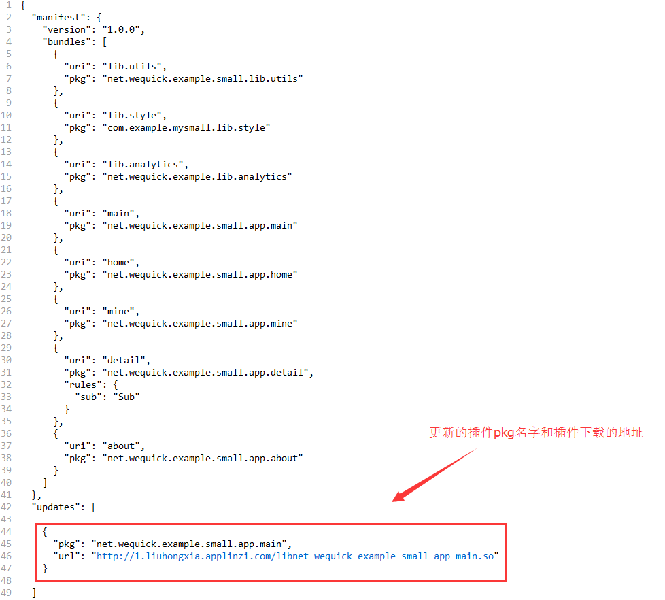The image size is (665, 600).
Task: Select the "Sub" rule value
Action: point(126,396)
